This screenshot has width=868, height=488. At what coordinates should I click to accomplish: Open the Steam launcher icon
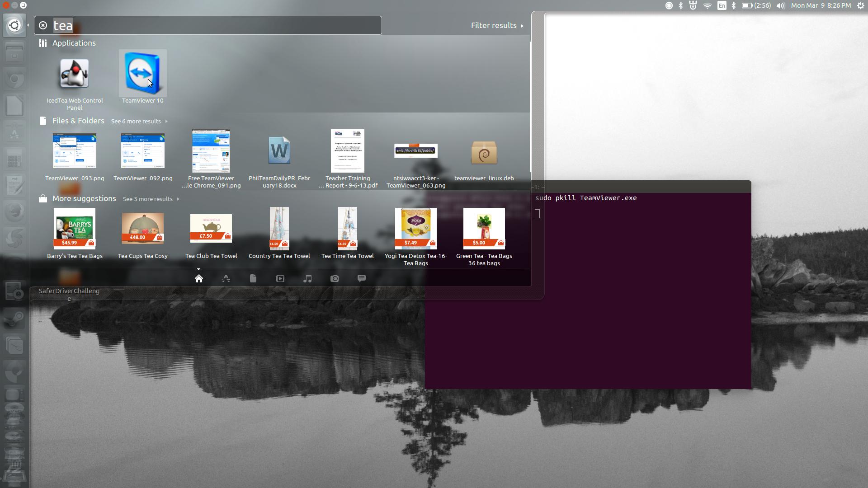tap(14, 318)
